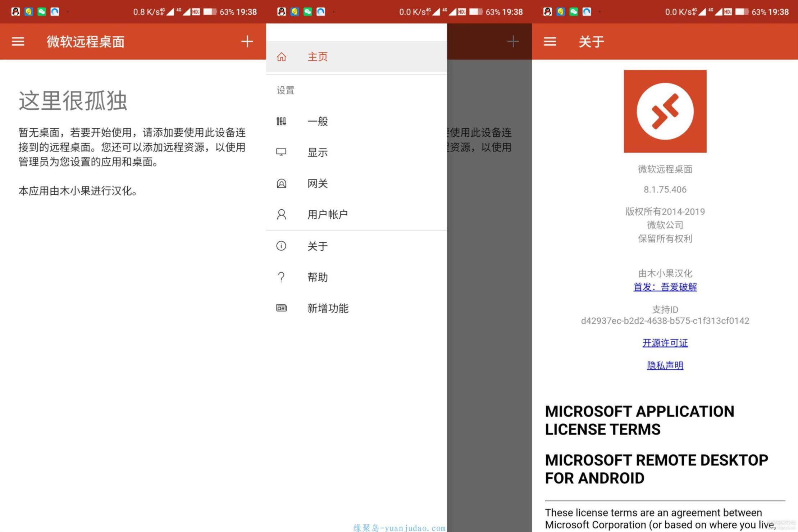Open the 隐私声明 link
The width and height of the screenshot is (798, 532).
coord(665,365)
